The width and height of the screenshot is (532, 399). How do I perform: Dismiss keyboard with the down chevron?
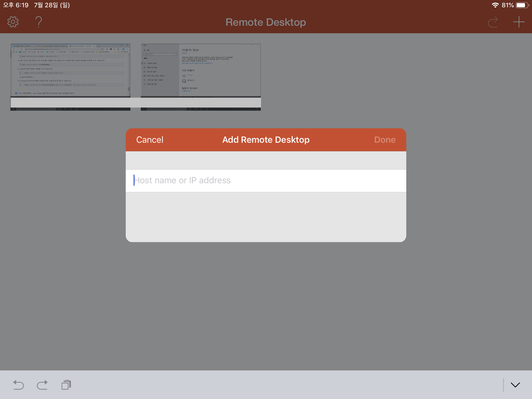coord(515,385)
